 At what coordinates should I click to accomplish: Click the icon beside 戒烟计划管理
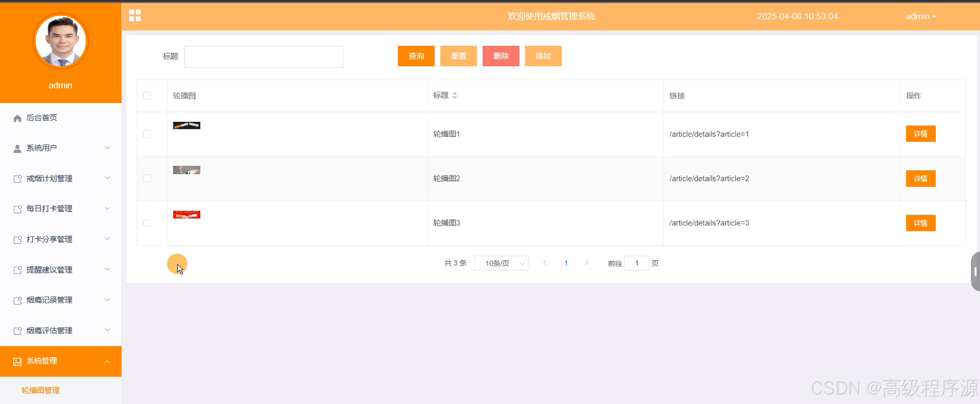(x=17, y=179)
